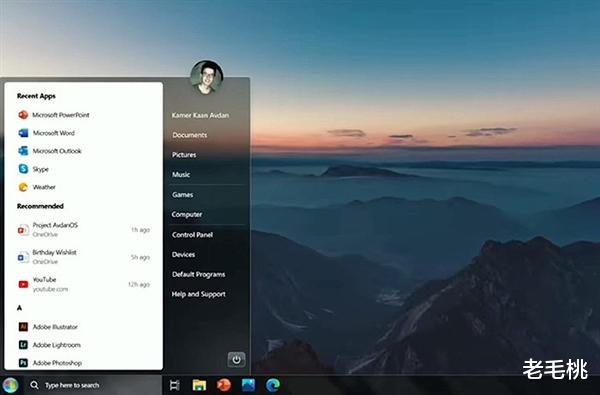Click 'OneDrive' under Project AvdanOS

coord(45,235)
